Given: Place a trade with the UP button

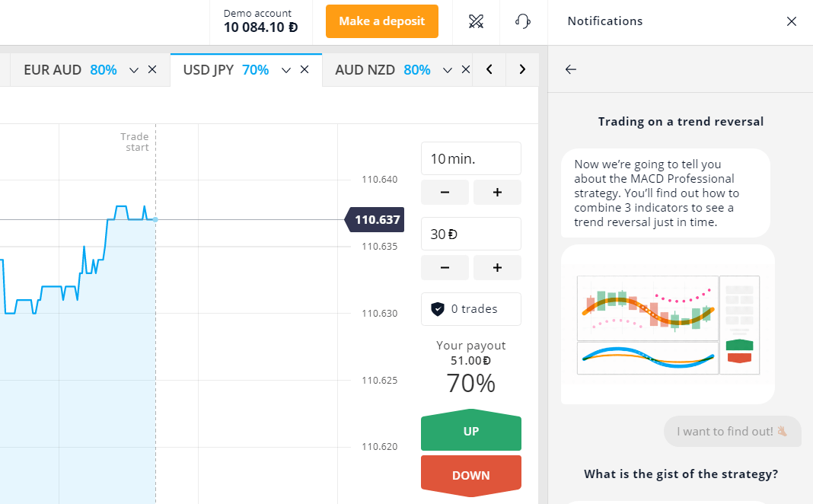Looking at the screenshot, I should pyautogui.click(x=470, y=431).
